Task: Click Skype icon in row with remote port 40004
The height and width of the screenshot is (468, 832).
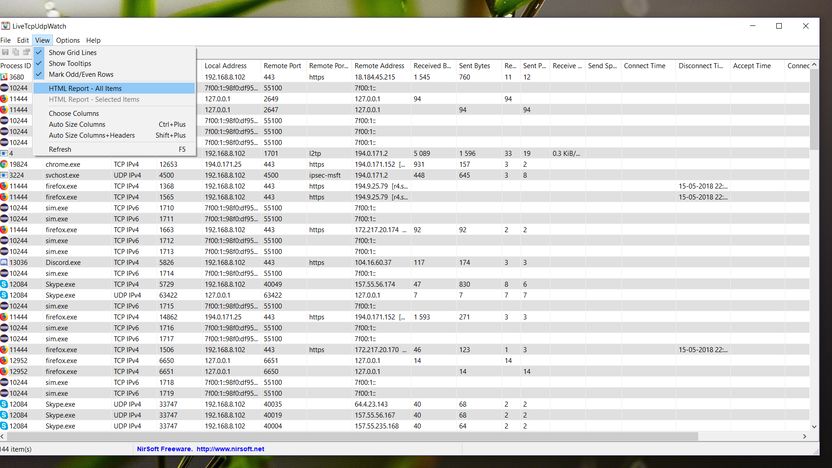Action: click(4, 426)
